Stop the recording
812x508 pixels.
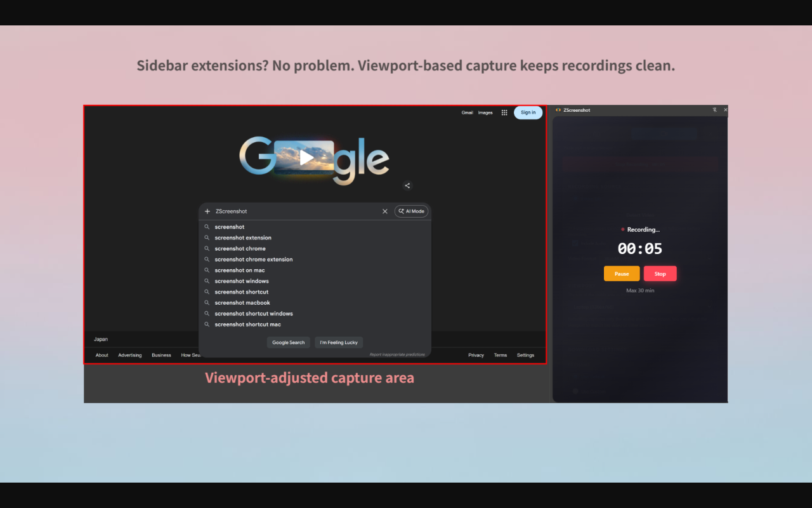660,274
